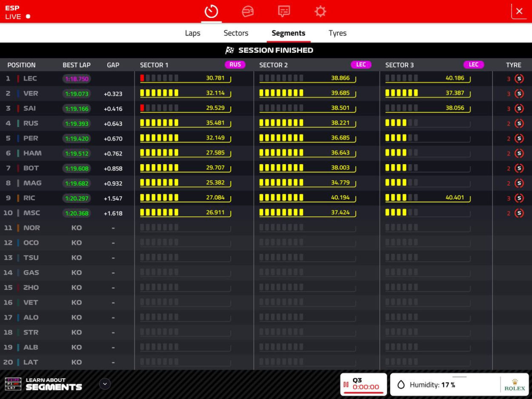Viewport: 532px width, 399px height.
Task: Click RUS best lap 1:19.393
Action: [77, 124]
